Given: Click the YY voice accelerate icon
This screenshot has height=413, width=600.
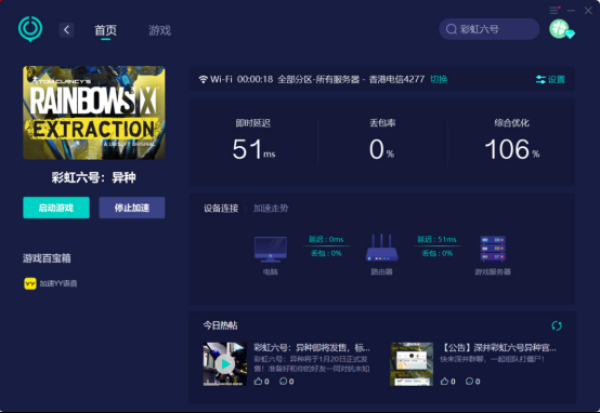Looking at the screenshot, I should pyautogui.click(x=30, y=283).
